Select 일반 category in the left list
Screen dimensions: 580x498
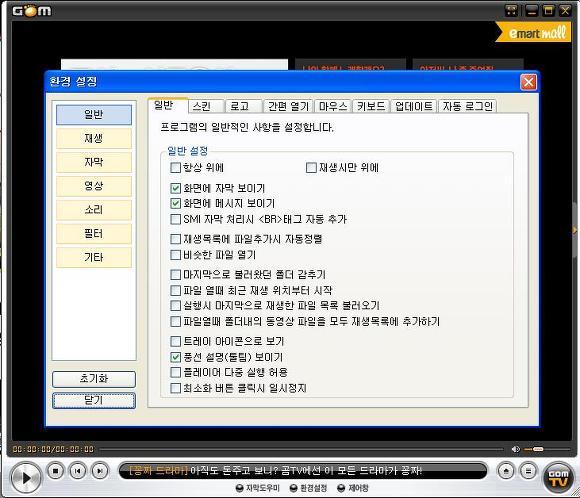[94, 115]
